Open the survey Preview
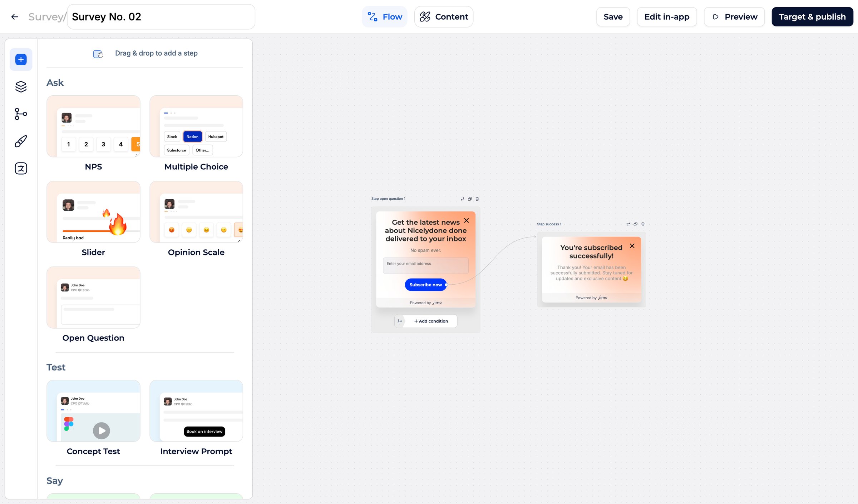858x504 pixels. (734, 17)
